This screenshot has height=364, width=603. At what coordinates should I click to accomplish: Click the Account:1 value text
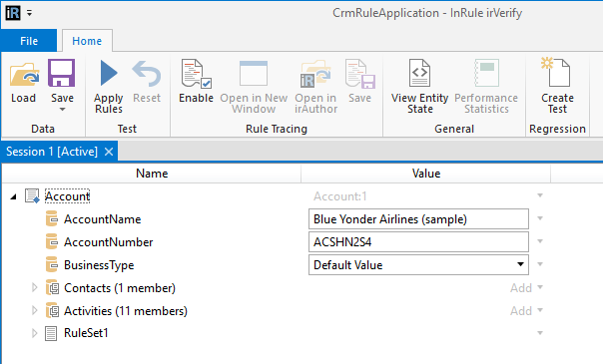340,196
